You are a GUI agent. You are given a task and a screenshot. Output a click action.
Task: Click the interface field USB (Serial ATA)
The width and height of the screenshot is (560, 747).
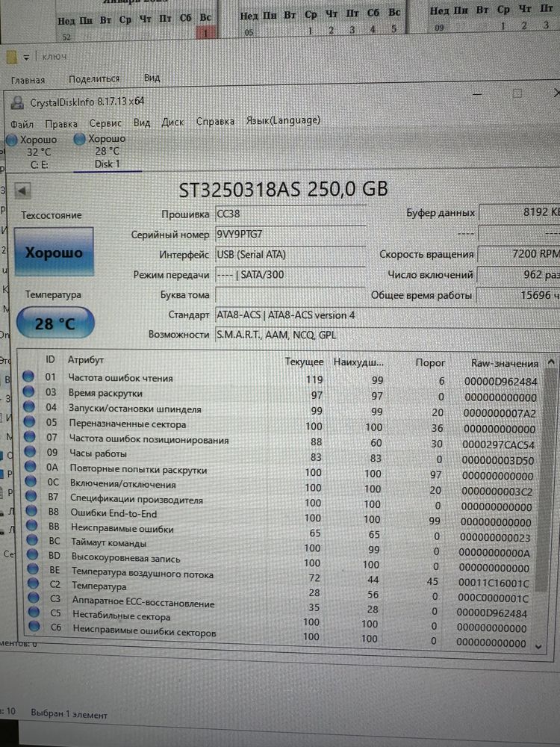tap(290, 255)
